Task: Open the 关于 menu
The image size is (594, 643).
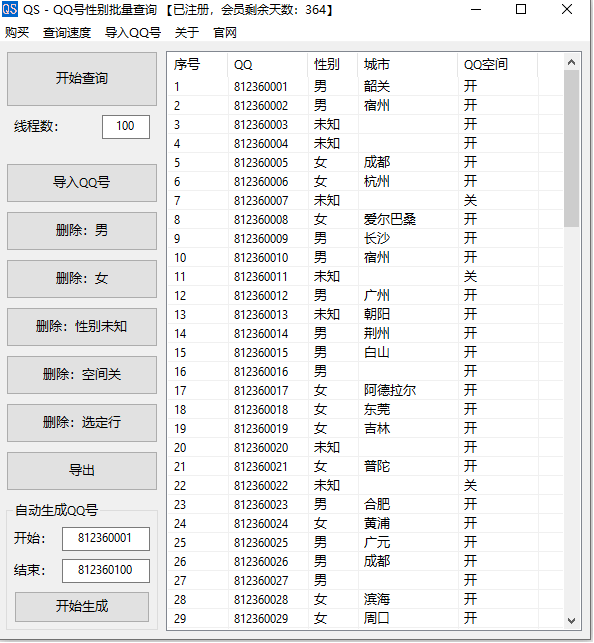Action: [187, 32]
